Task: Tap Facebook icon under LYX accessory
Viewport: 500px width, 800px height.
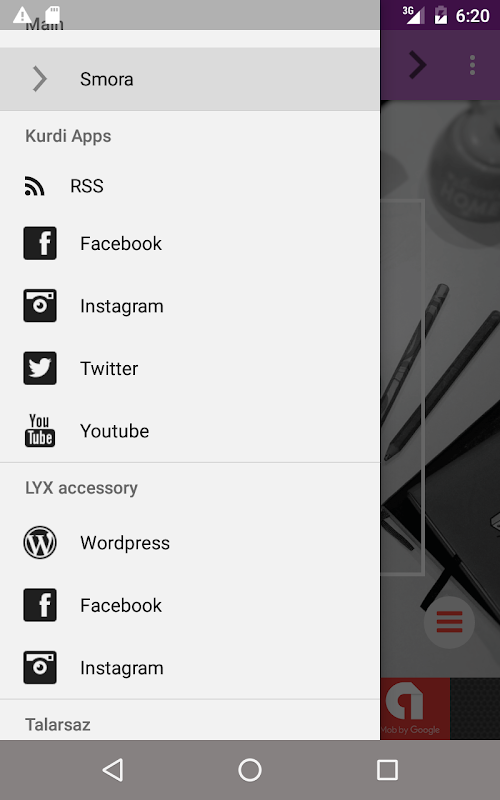Action: (x=40, y=605)
